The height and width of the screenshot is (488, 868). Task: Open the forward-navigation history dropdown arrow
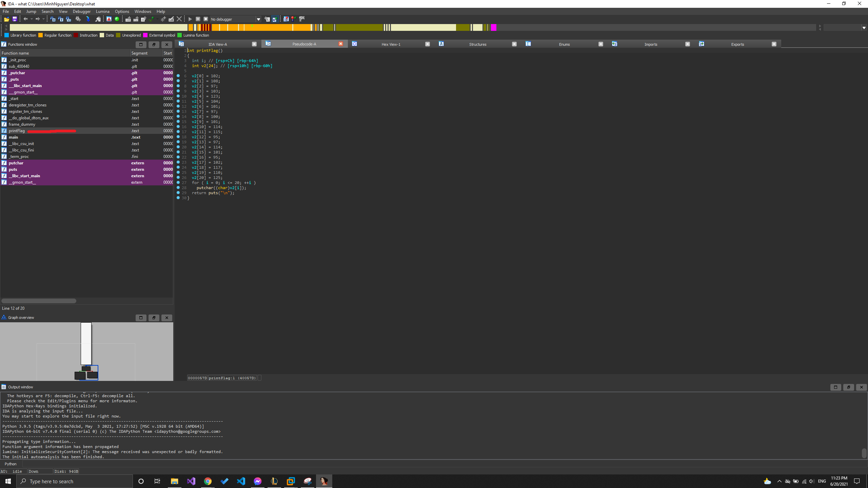43,19
